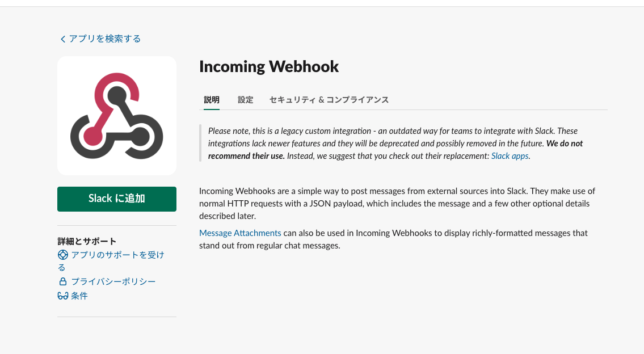This screenshot has height=354, width=644.
Task: Open the Message Attachments link
Action: tap(240, 233)
